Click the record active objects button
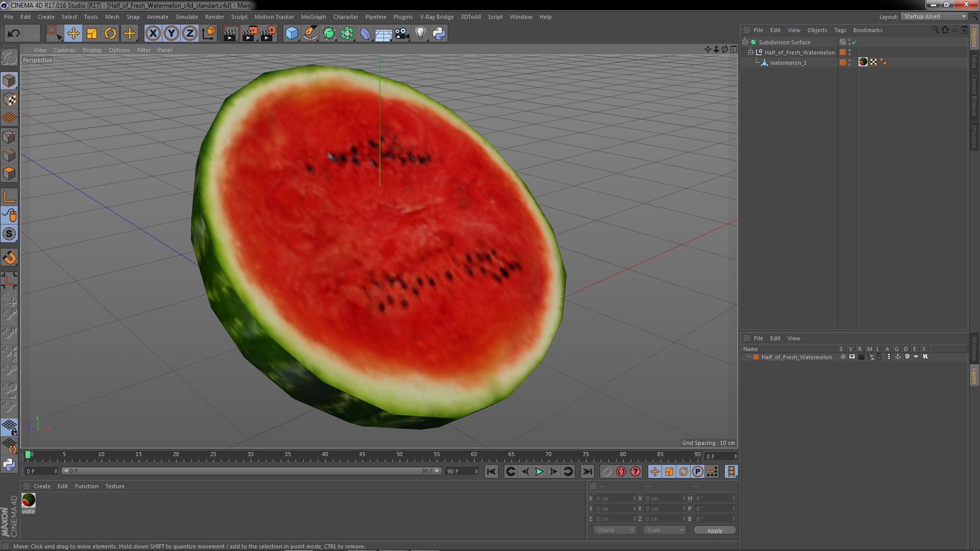Image resolution: width=980 pixels, height=551 pixels. (606, 472)
